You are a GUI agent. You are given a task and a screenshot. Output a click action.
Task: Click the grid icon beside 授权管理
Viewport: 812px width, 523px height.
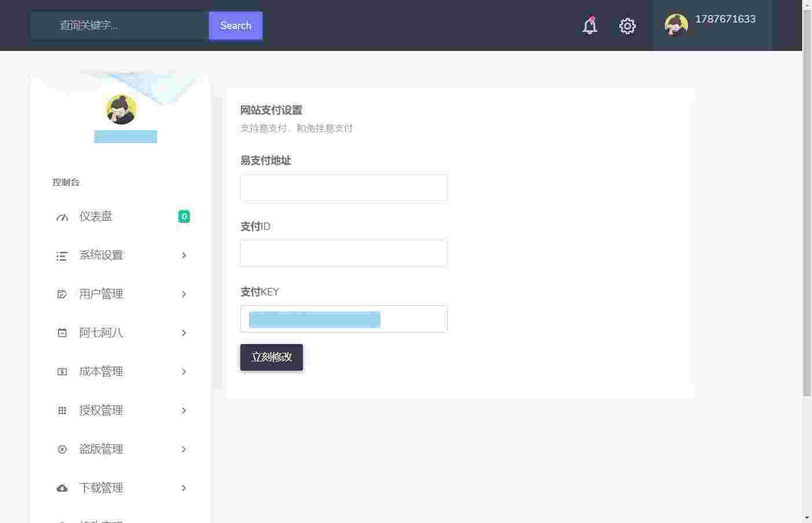coord(62,411)
